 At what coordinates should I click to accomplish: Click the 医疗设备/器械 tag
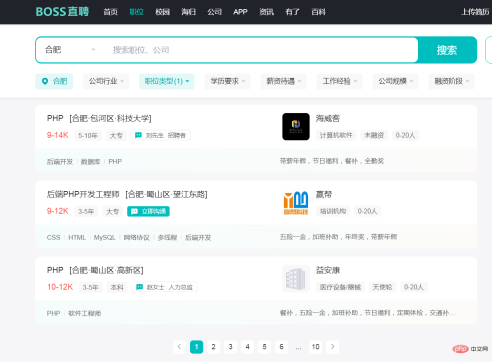[x=340, y=287]
